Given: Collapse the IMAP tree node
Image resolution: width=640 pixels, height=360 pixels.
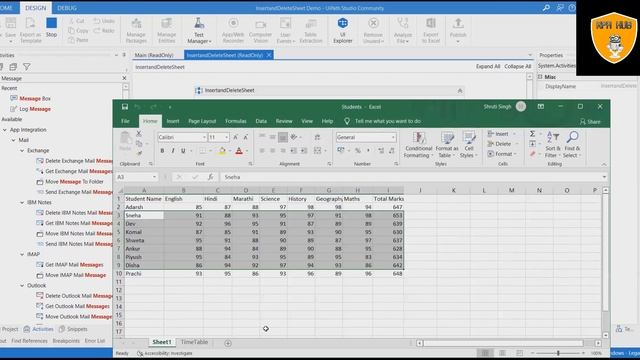Looking at the screenshot, I should [x=22, y=254].
